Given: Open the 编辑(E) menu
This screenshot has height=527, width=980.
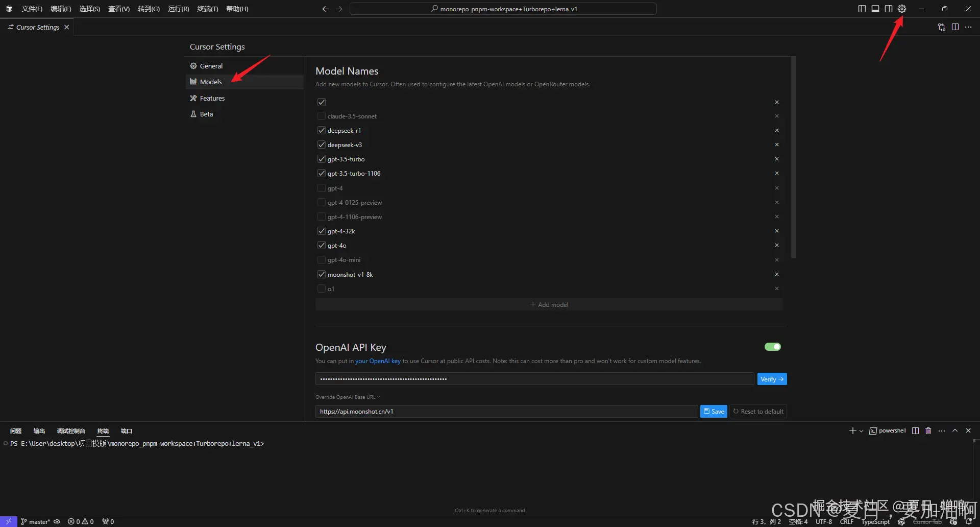Looking at the screenshot, I should 61,9.
